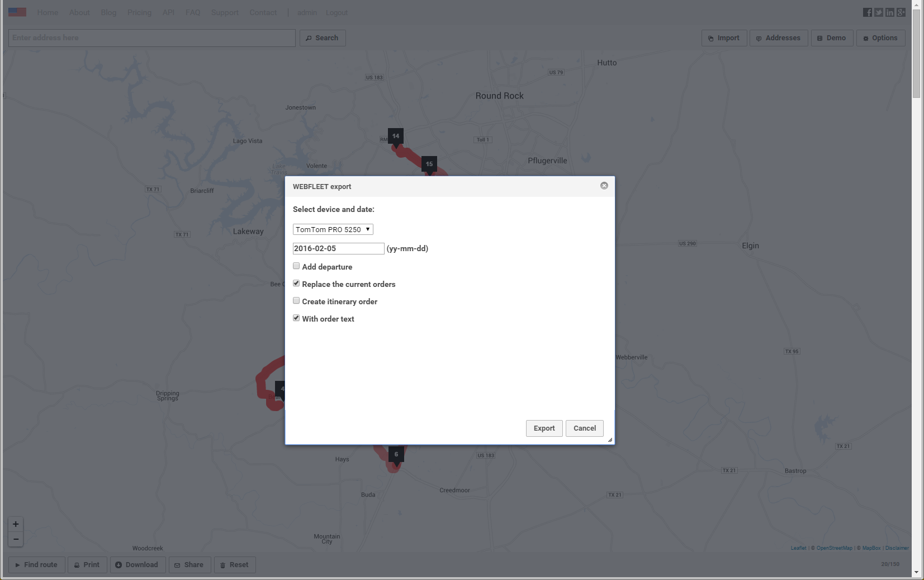Click the Import button
The width and height of the screenshot is (924, 580).
[724, 38]
